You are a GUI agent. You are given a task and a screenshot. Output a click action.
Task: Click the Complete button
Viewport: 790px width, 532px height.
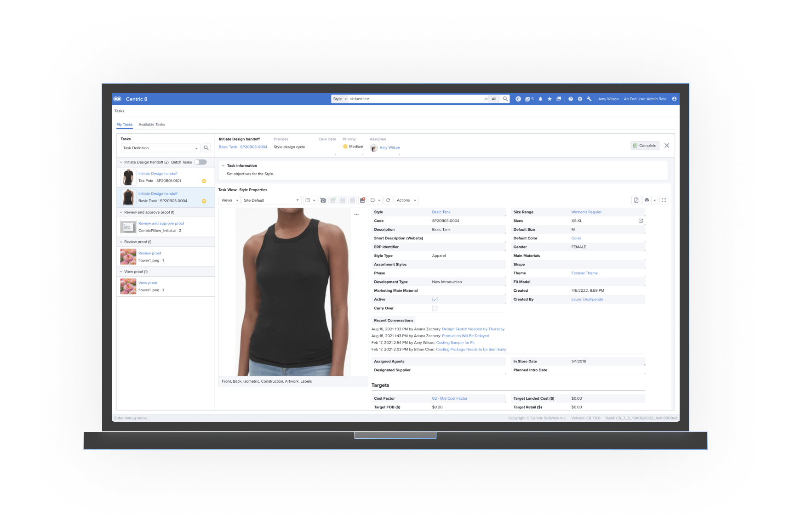(645, 146)
